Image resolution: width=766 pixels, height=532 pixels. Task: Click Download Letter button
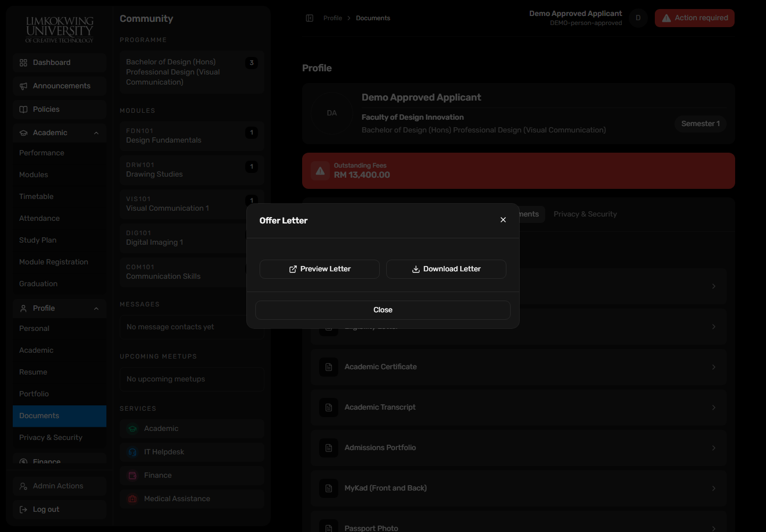coord(446,269)
